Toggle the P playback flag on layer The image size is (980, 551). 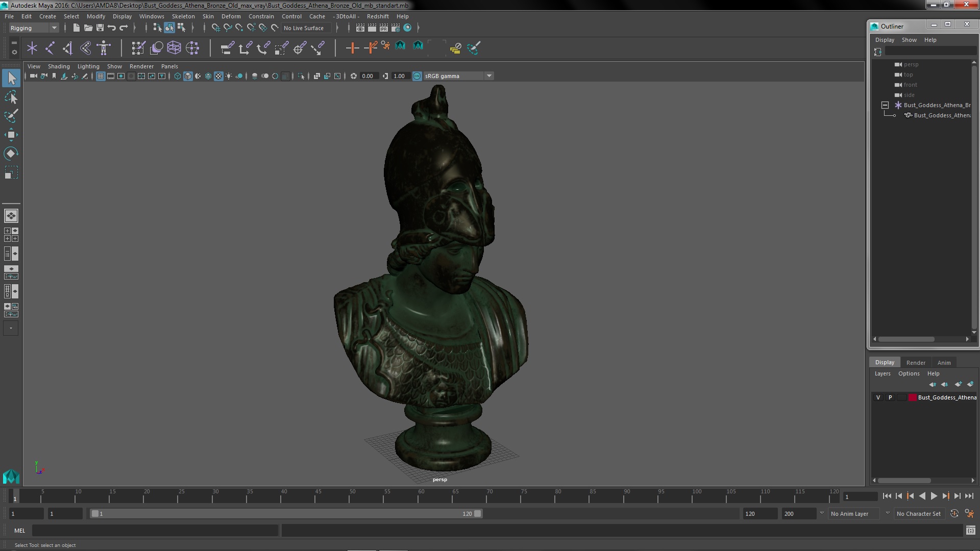pyautogui.click(x=890, y=397)
